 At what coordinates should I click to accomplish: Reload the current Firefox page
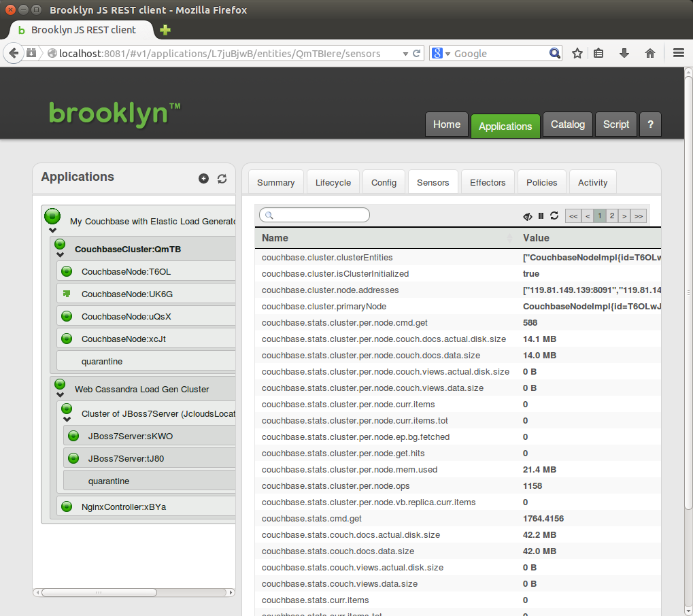(416, 54)
